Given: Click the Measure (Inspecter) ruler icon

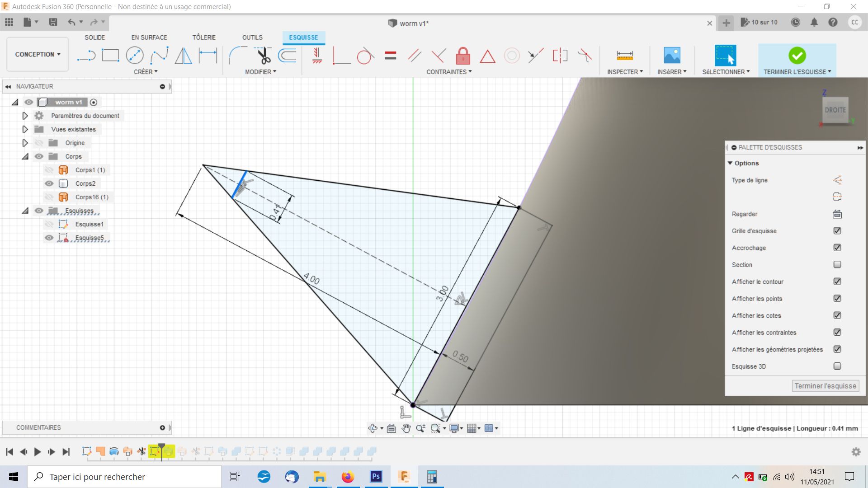Looking at the screenshot, I should [x=624, y=56].
